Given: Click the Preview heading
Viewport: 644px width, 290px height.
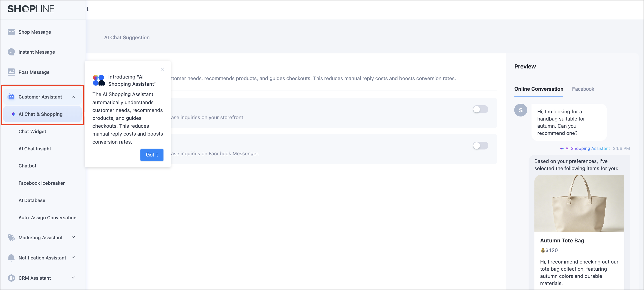Looking at the screenshot, I should tap(525, 66).
